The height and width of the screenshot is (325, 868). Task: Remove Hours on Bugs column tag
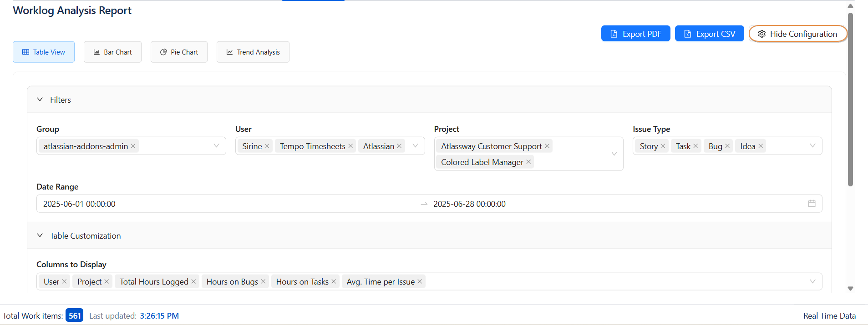pos(263,281)
